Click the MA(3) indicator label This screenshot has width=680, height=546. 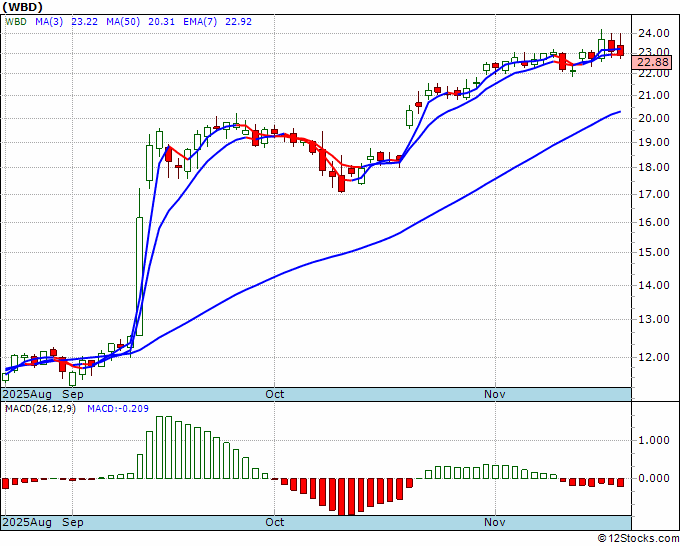(49, 22)
